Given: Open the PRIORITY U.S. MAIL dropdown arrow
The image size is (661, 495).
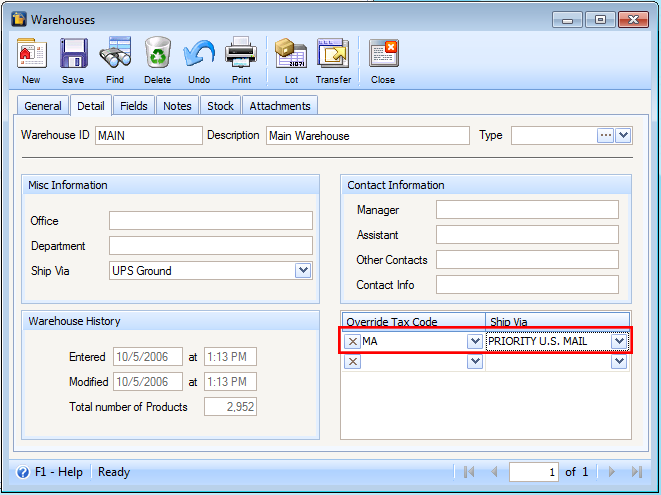Looking at the screenshot, I should pyautogui.click(x=619, y=342).
